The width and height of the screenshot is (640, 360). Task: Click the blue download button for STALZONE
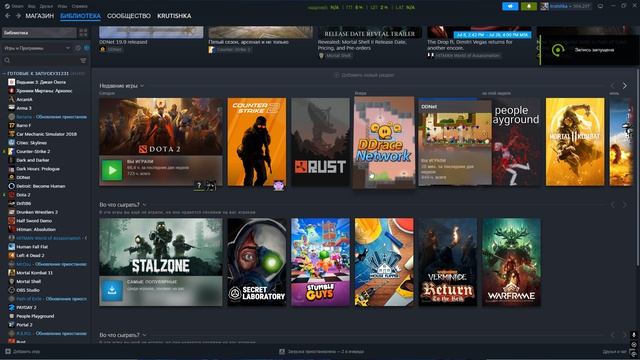pos(112,291)
